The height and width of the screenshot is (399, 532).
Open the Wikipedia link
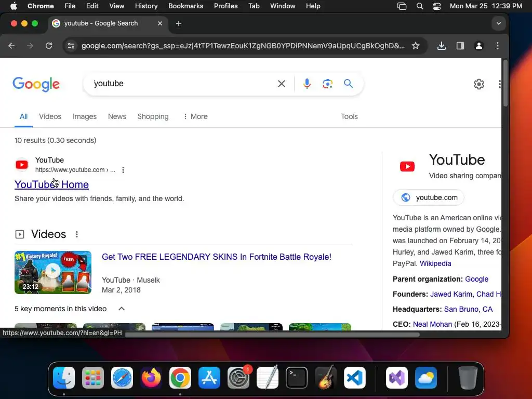pyautogui.click(x=435, y=263)
